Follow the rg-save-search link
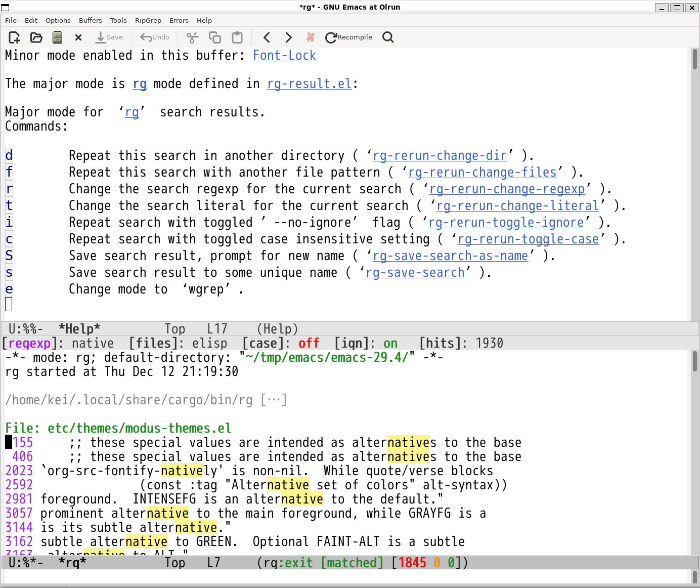 415,273
